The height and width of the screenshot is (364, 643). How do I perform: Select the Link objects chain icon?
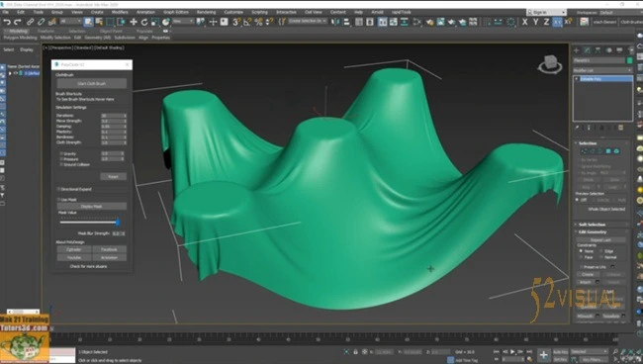(x=30, y=22)
